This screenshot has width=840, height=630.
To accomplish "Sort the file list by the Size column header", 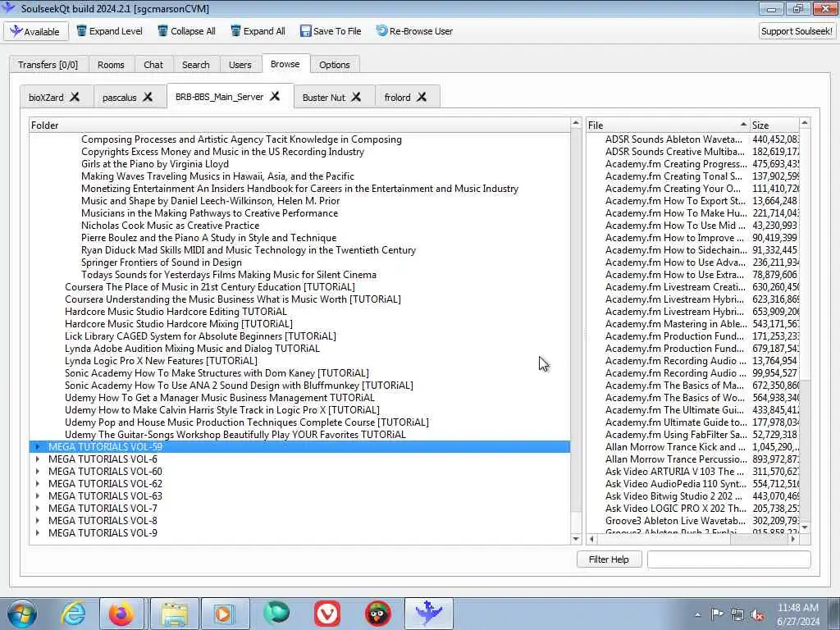I will (774, 126).
